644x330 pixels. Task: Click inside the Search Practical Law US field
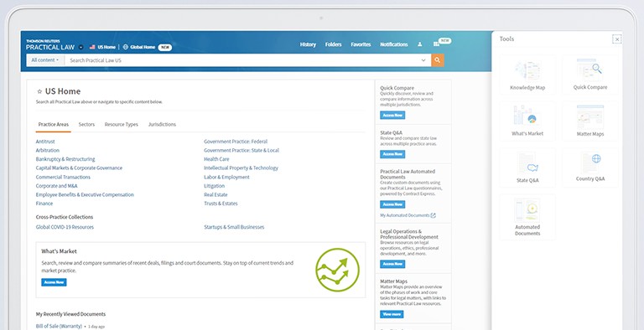242,60
